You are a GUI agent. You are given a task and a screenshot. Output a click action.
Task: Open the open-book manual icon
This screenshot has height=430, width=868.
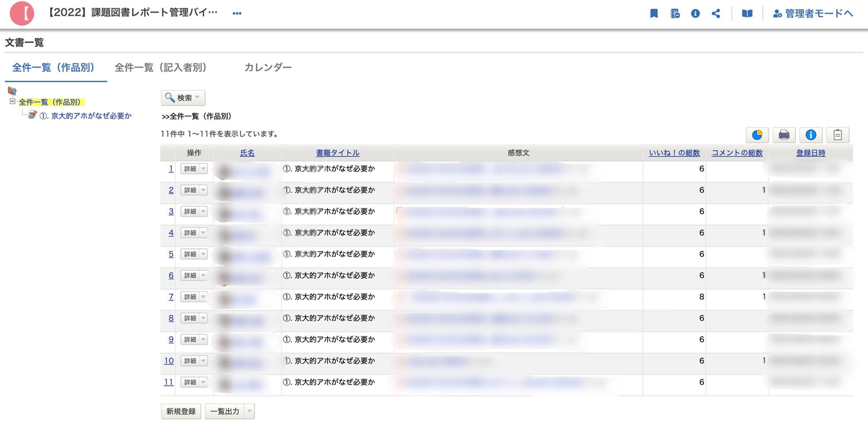(x=747, y=13)
